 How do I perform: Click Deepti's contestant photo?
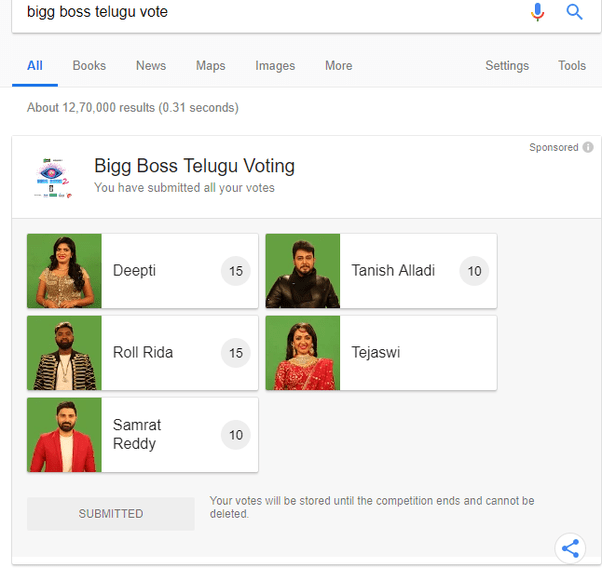[64, 271]
